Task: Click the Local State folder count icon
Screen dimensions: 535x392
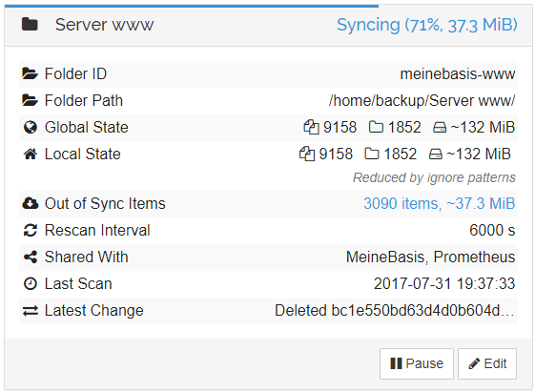Action: [372, 154]
